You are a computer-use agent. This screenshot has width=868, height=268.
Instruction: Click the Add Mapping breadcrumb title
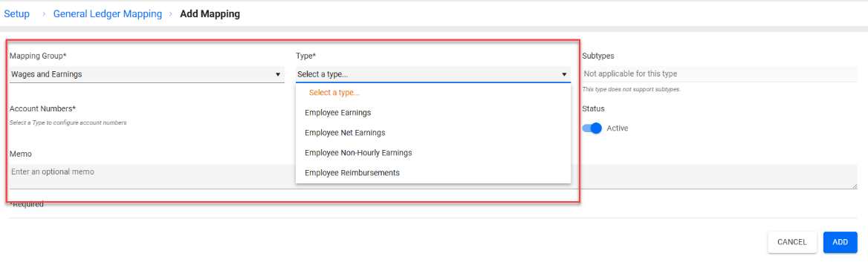[210, 14]
